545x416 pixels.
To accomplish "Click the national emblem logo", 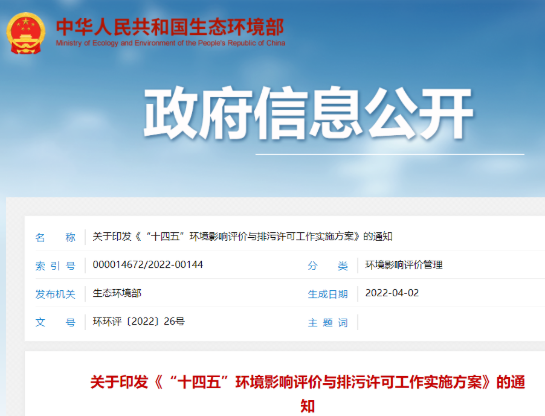I will [26, 33].
